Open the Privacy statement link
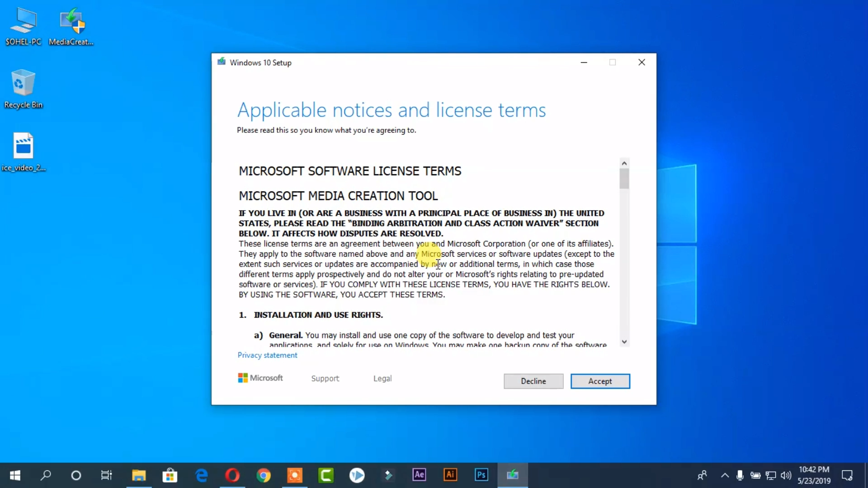 tap(267, 355)
